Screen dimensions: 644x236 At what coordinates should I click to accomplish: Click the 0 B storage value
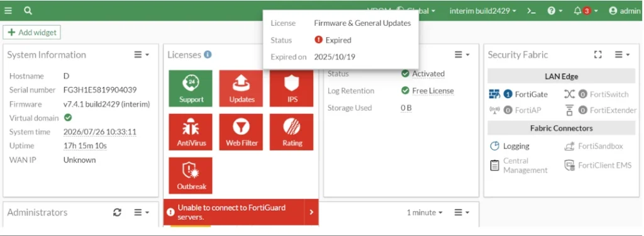coord(406,108)
